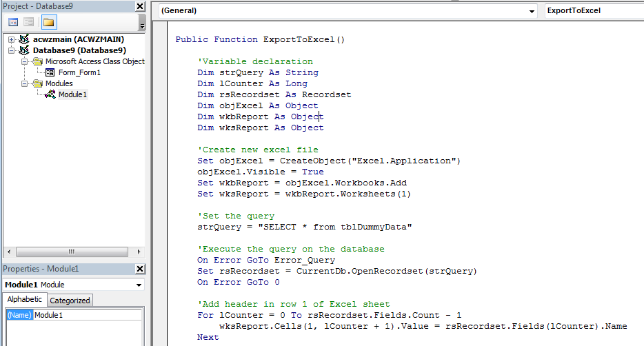Collapse the Database9 (Database9) project node
Screen dimensions: 644x346
(x=12, y=50)
